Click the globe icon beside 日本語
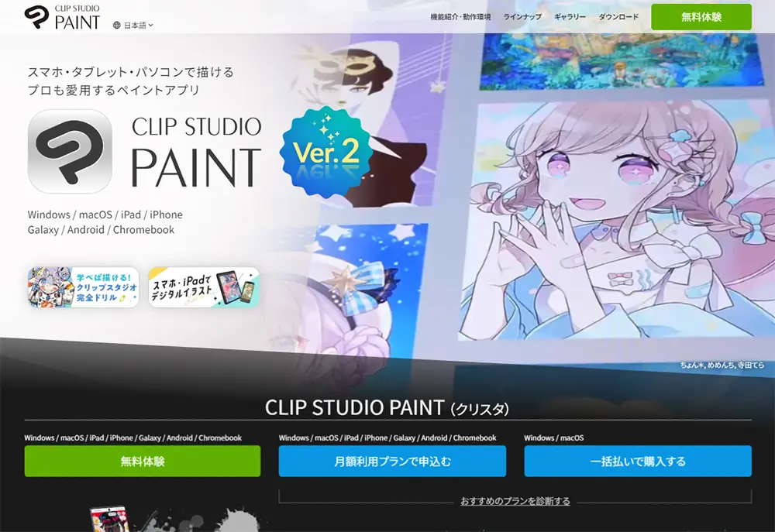 [117, 26]
